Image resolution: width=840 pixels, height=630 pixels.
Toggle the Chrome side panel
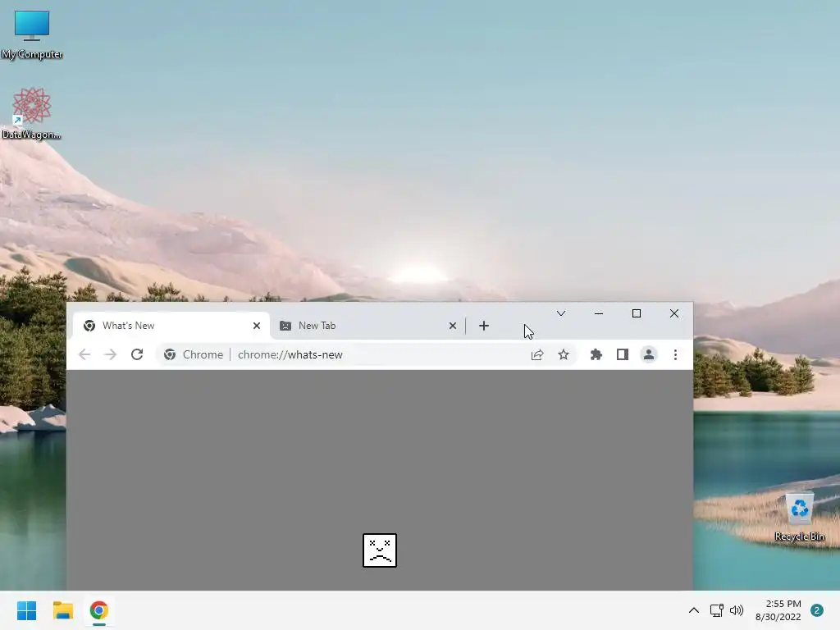[x=623, y=354]
